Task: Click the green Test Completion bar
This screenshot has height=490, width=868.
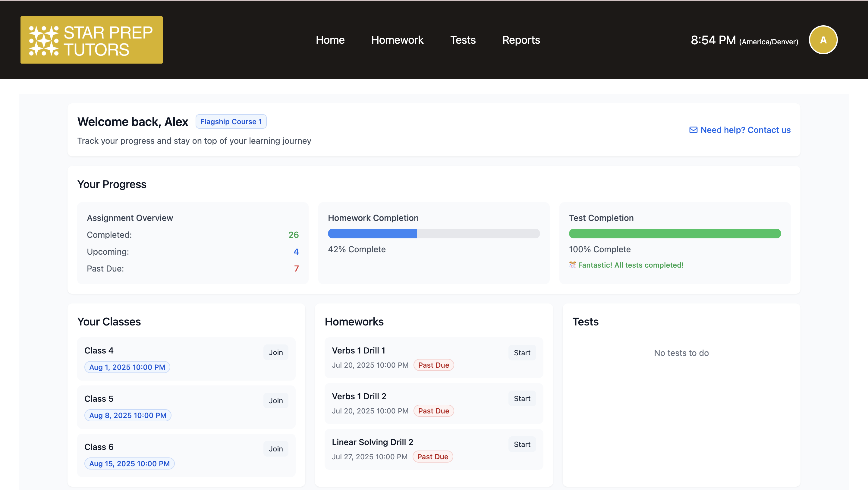Action: click(675, 234)
